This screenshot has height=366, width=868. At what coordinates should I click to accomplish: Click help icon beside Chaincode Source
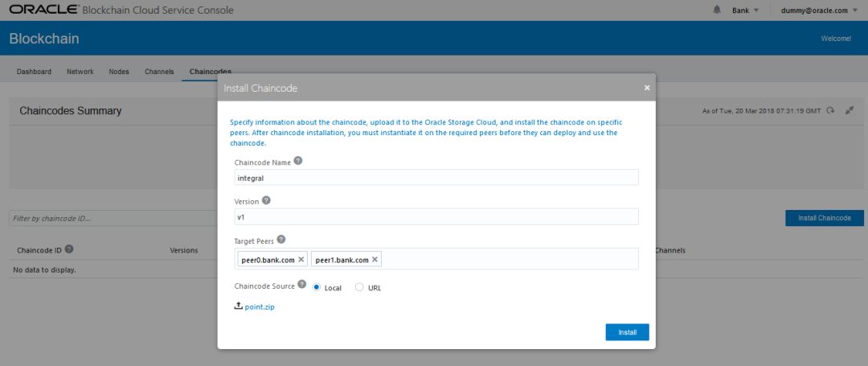pos(301,285)
